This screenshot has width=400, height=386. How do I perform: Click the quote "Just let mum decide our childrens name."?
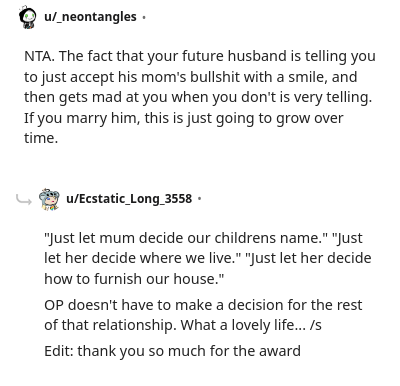(186, 238)
